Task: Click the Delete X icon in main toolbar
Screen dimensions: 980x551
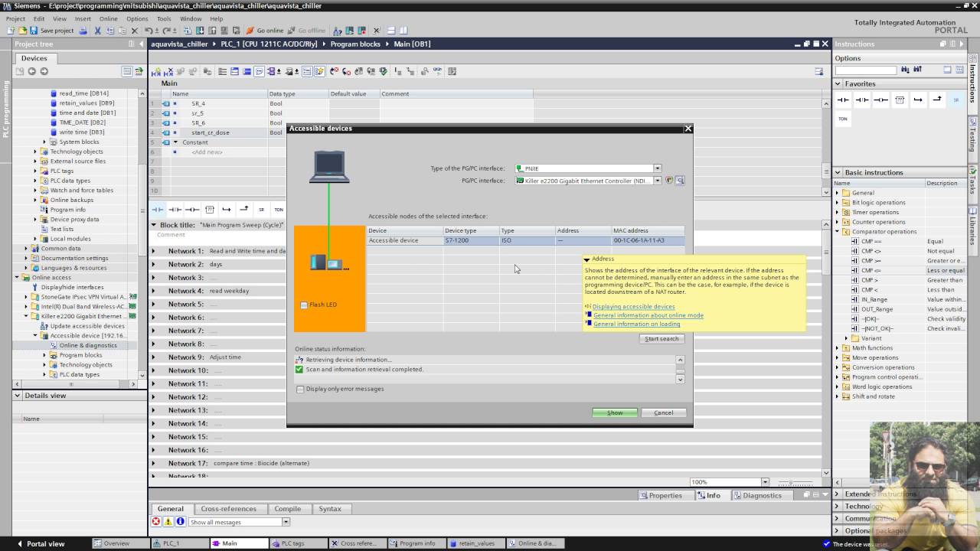Action: click(x=135, y=31)
